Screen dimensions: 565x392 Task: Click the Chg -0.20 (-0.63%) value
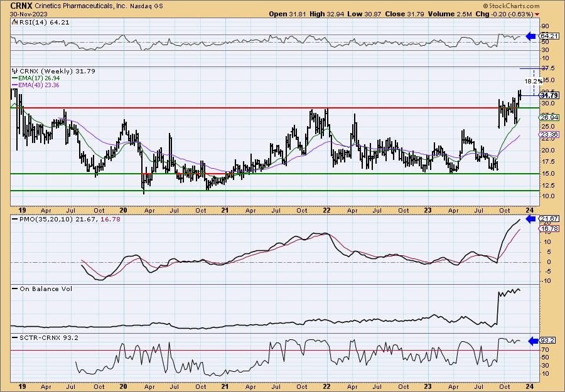[x=504, y=14]
